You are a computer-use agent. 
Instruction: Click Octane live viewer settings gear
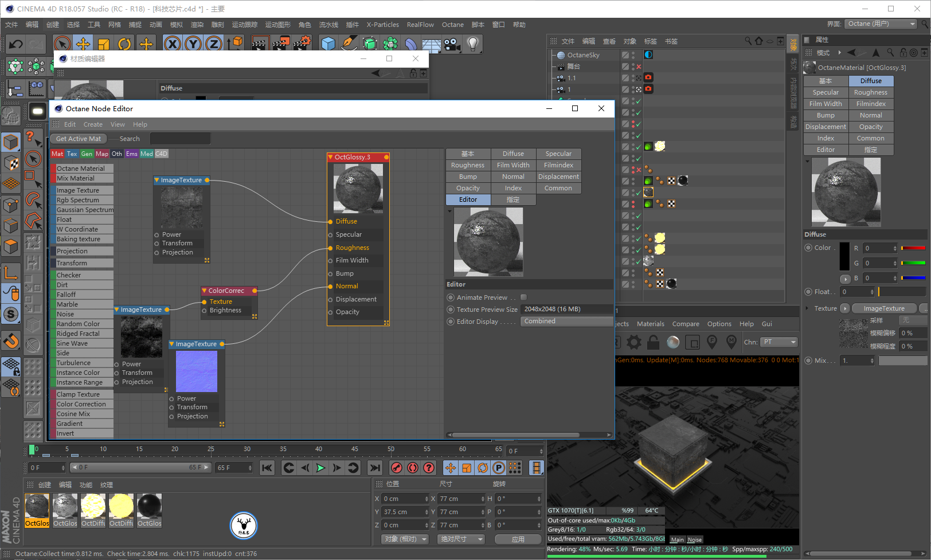tap(634, 343)
